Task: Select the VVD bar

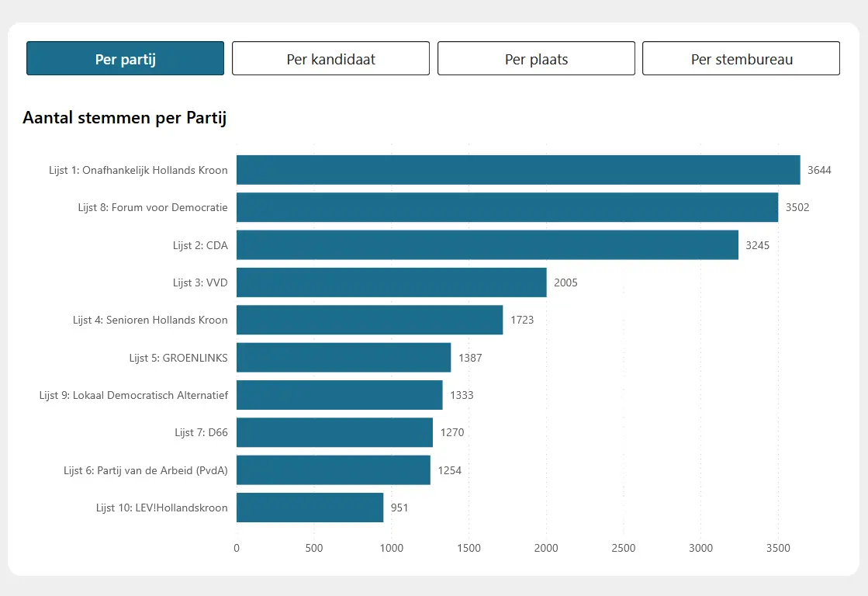Action: point(391,282)
